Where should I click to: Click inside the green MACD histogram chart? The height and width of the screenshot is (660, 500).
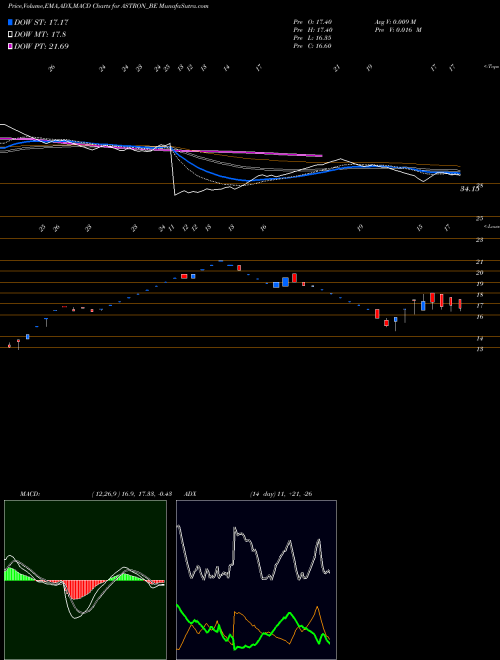tap(85, 580)
